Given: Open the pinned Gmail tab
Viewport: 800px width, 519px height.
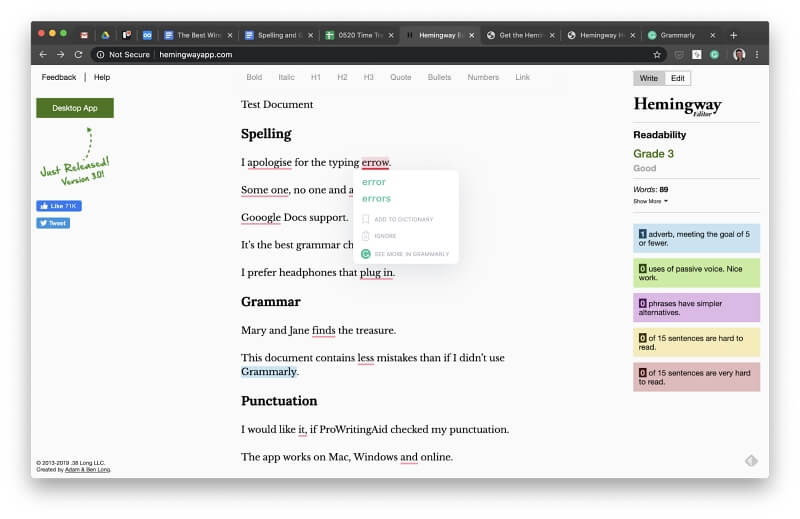Looking at the screenshot, I should (84, 35).
